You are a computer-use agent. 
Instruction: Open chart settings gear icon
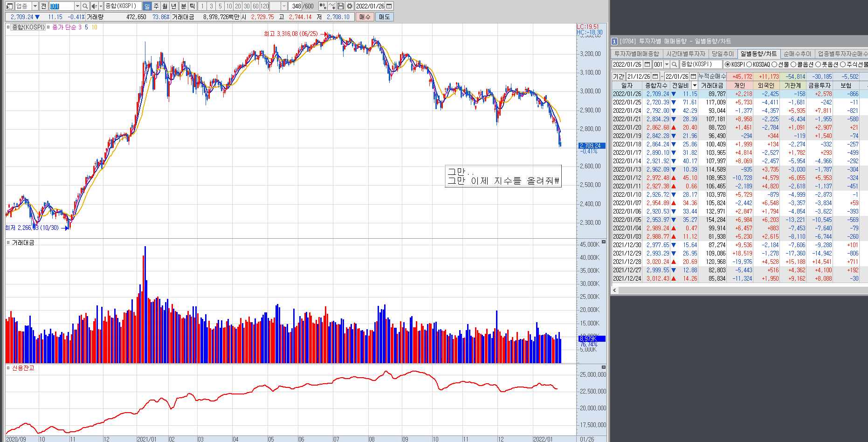point(350,6)
